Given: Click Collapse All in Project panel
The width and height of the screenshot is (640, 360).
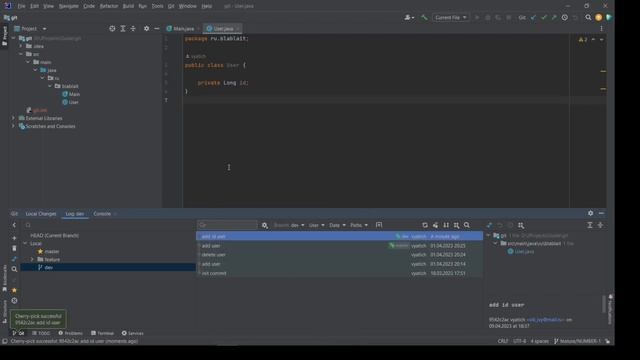Looking at the screenshot, I should point(133,29).
